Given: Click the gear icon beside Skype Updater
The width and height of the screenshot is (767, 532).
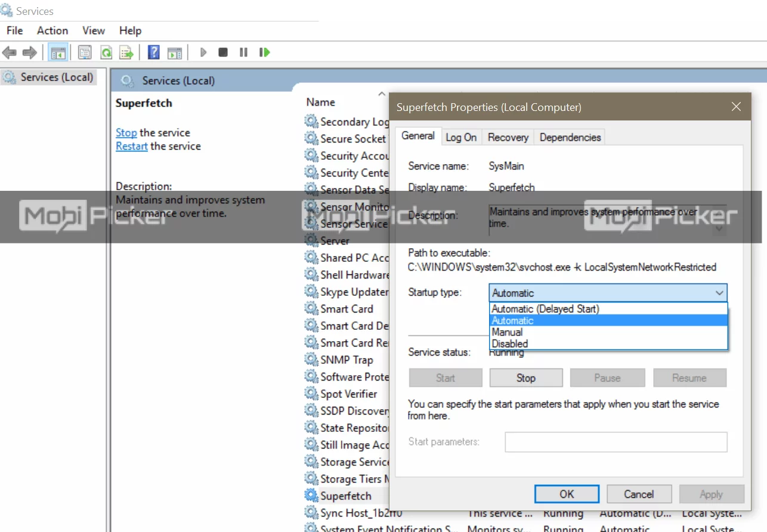Looking at the screenshot, I should click(x=311, y=292).
